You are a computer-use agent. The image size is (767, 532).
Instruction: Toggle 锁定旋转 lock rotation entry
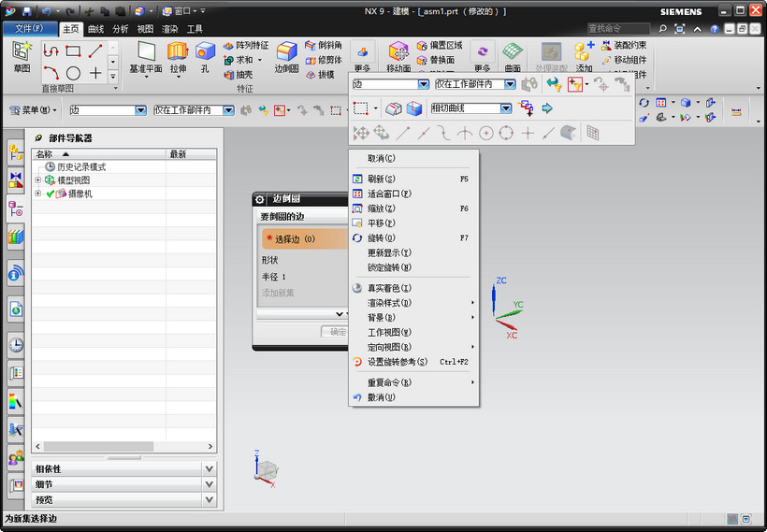[389, 267]
